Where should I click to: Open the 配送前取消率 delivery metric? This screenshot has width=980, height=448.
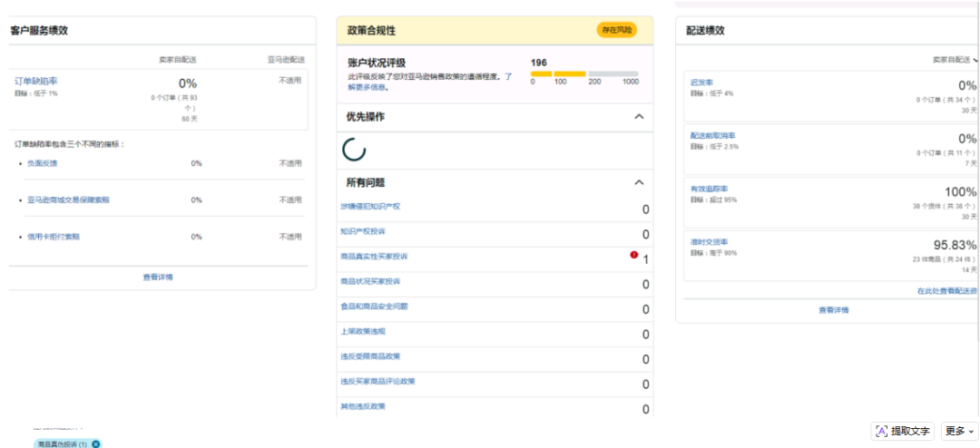pyautogui.click(x=712, y=136)
